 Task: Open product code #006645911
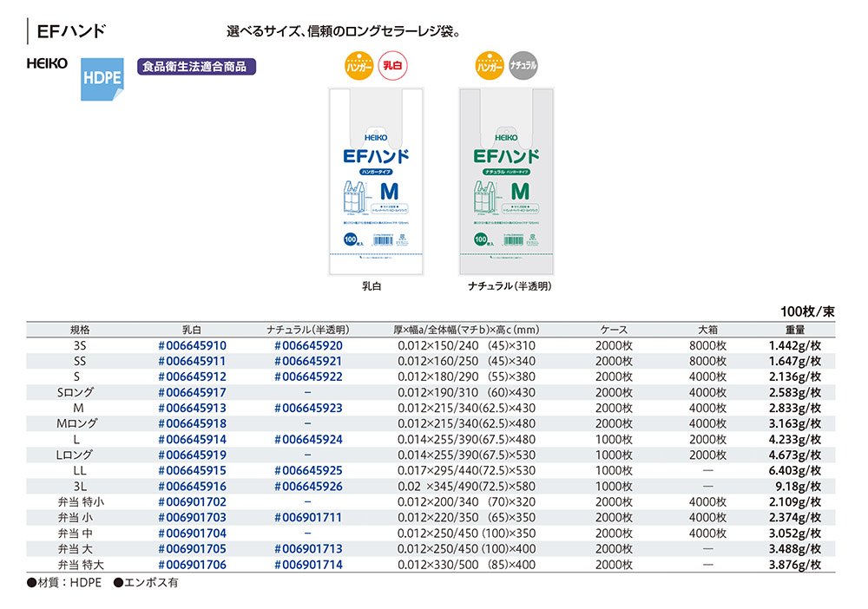click(192, 361)
